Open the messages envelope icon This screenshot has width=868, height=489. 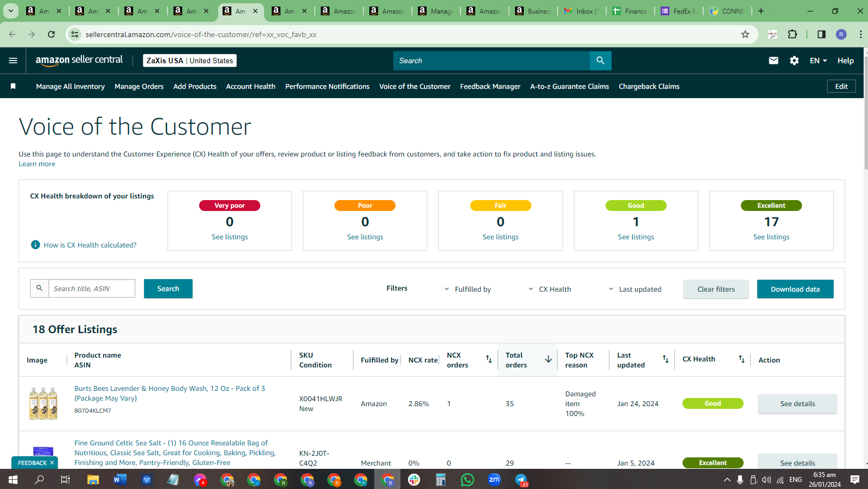coord(774,61)
